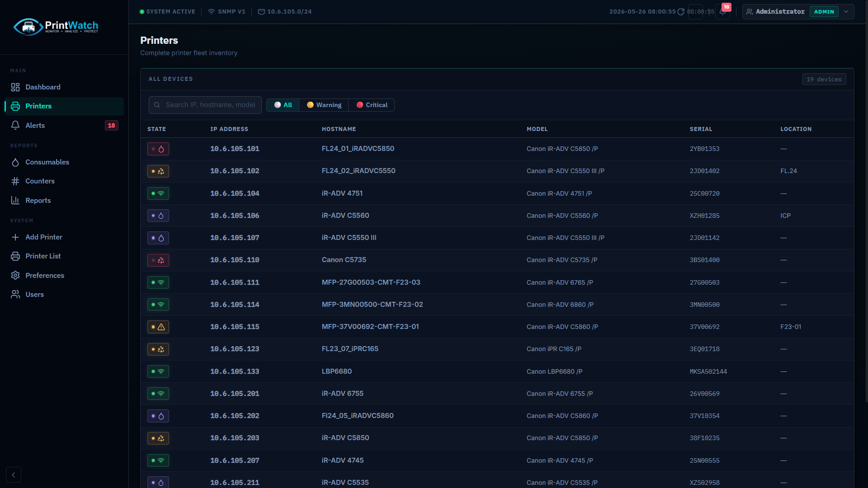The width and height of the screenshot is (868, 488).
Task: Open the Reports section
Action: click(x=64, y=200)
